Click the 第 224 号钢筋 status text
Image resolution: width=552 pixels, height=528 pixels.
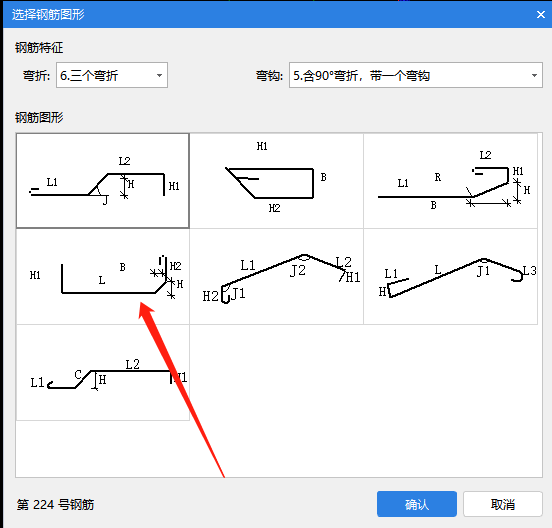point(55,505)
